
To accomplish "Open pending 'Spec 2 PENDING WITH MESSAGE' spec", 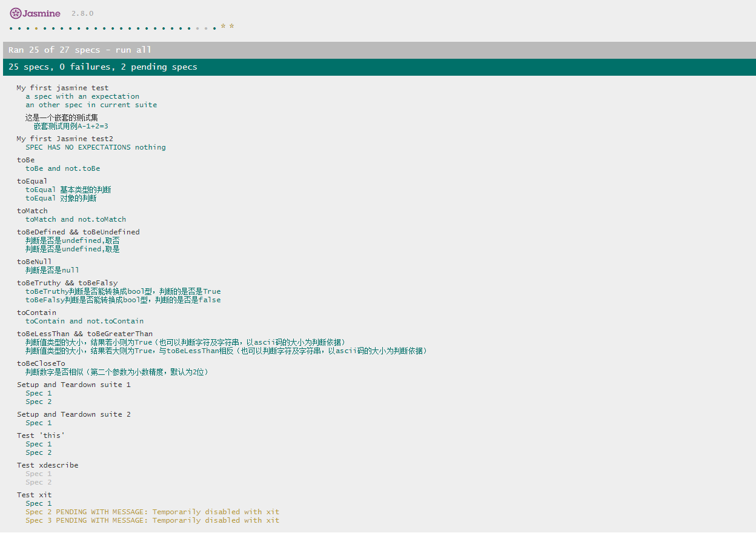I will coord(153,512).
